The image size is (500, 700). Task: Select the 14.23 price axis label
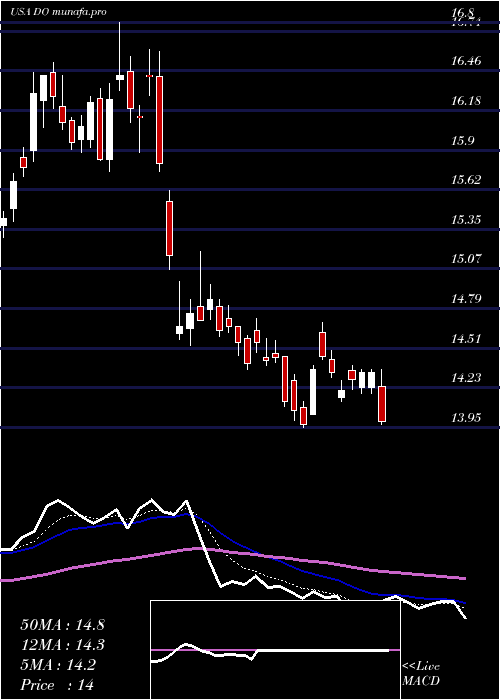[466, 379]
